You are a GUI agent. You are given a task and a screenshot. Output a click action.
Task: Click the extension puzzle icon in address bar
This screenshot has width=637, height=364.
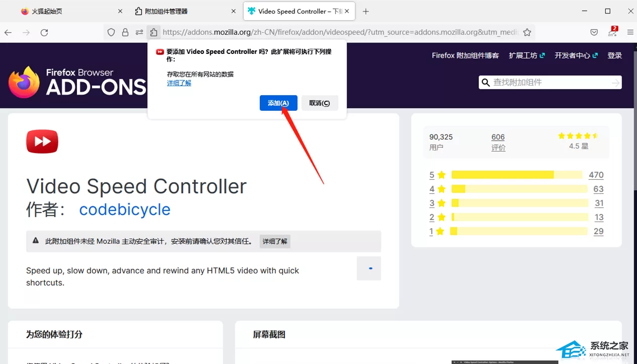point(154,32)
